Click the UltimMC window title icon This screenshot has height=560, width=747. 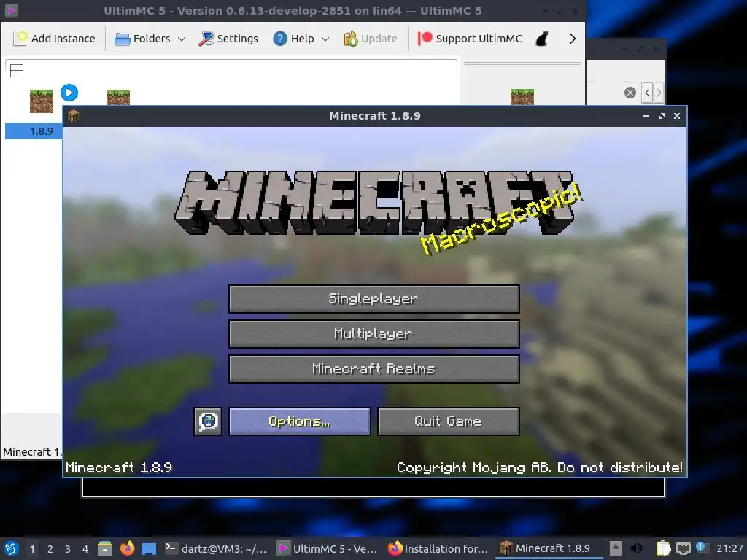(11, 10)
